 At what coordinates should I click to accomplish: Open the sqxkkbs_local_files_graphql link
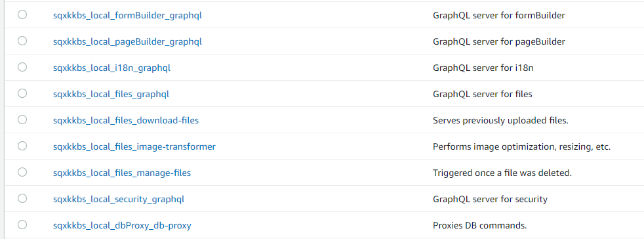tap(111, 95)
